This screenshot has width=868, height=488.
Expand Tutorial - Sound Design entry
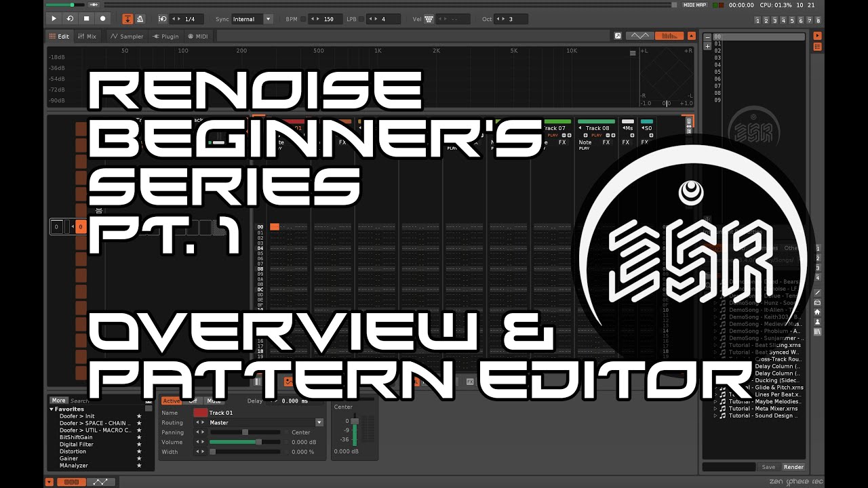click(x=715, y=415)
